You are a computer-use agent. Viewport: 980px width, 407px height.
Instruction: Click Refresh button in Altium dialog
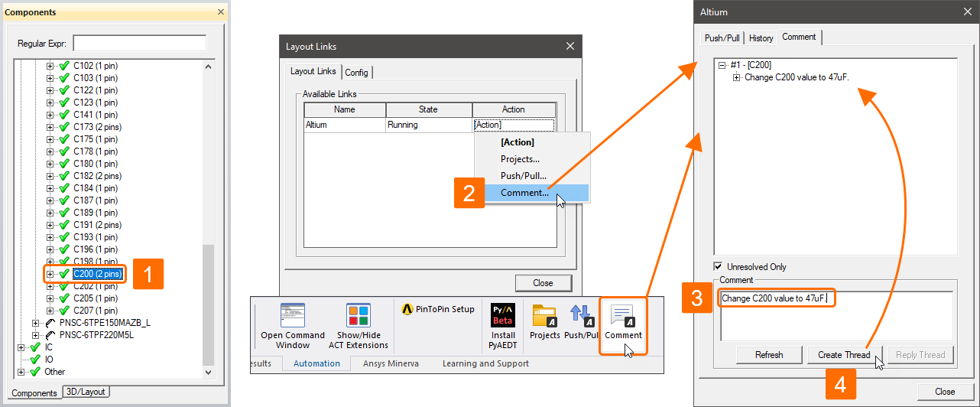click(768, 355)
